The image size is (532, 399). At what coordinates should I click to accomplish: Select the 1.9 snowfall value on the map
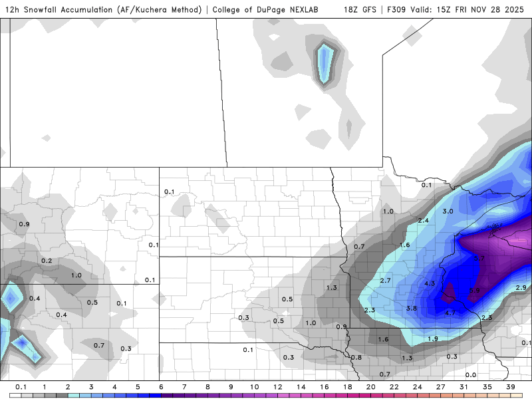point(433,338)
